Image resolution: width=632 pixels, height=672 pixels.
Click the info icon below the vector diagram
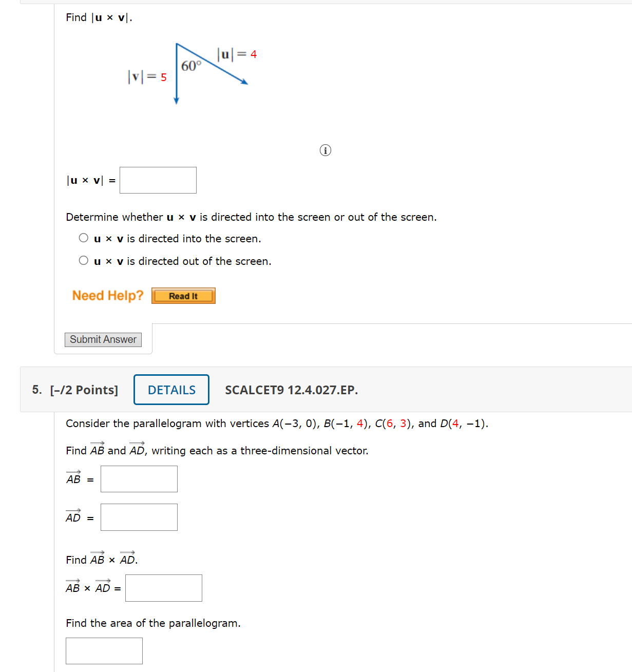[x=325, y=150]
